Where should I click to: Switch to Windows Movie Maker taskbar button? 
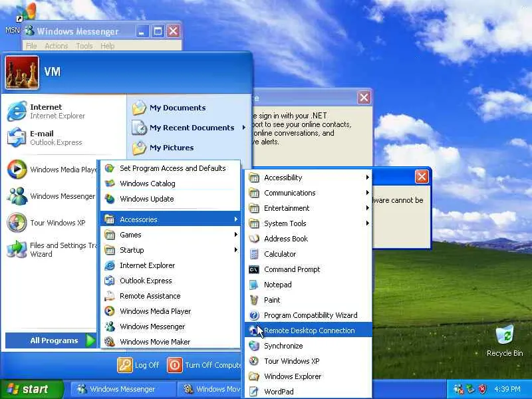(210, 389)
